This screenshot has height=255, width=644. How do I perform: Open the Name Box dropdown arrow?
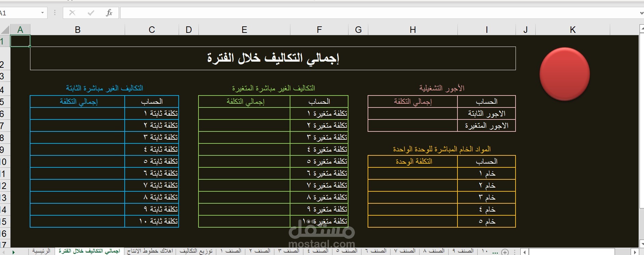pos(42,13)
